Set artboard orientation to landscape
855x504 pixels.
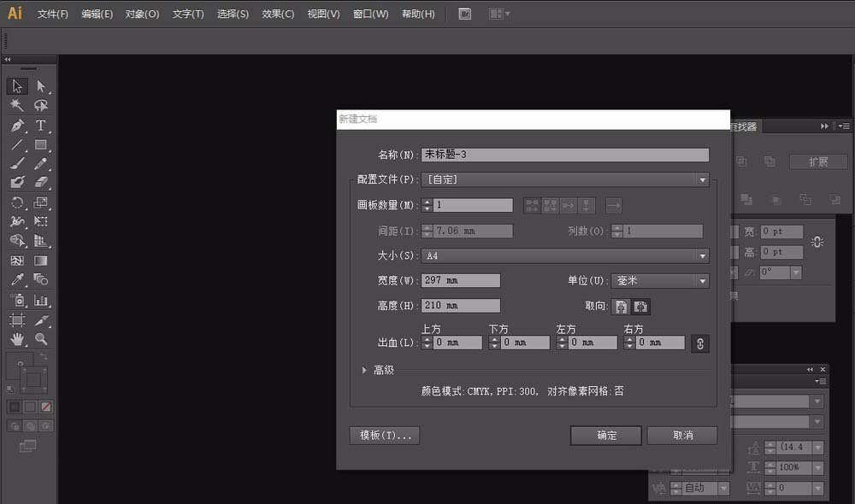pyautogui.click(x=641, y=307)
